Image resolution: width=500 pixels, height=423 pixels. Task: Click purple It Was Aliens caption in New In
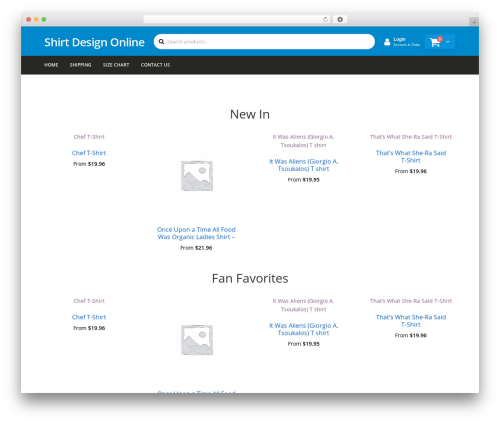tap(303, 141)
